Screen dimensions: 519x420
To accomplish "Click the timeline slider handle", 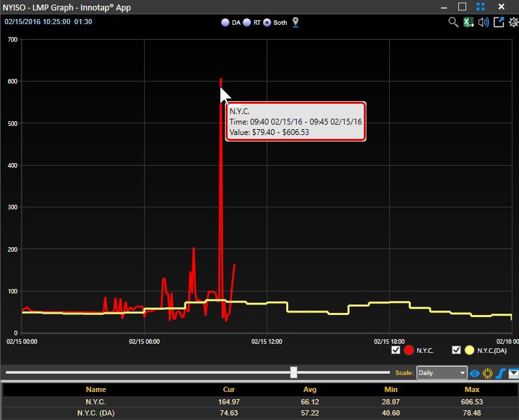I will click(x=293, y=372).
